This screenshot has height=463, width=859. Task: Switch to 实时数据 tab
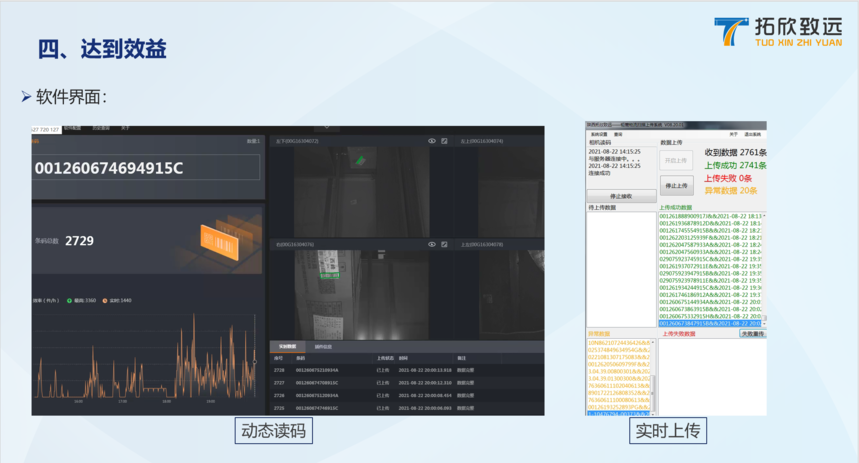[x=288, y=346]
